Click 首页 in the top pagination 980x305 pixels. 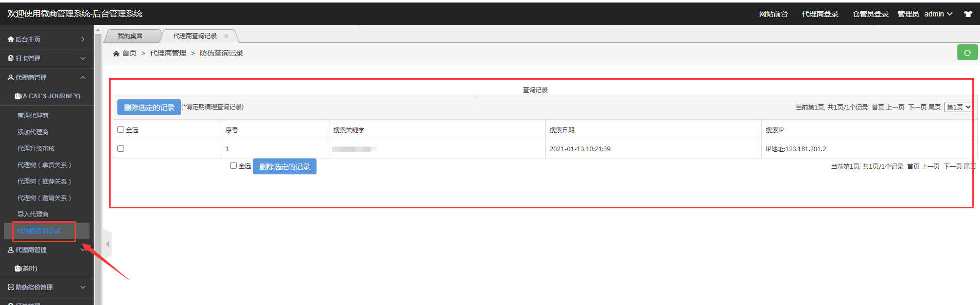pos(878,107)
